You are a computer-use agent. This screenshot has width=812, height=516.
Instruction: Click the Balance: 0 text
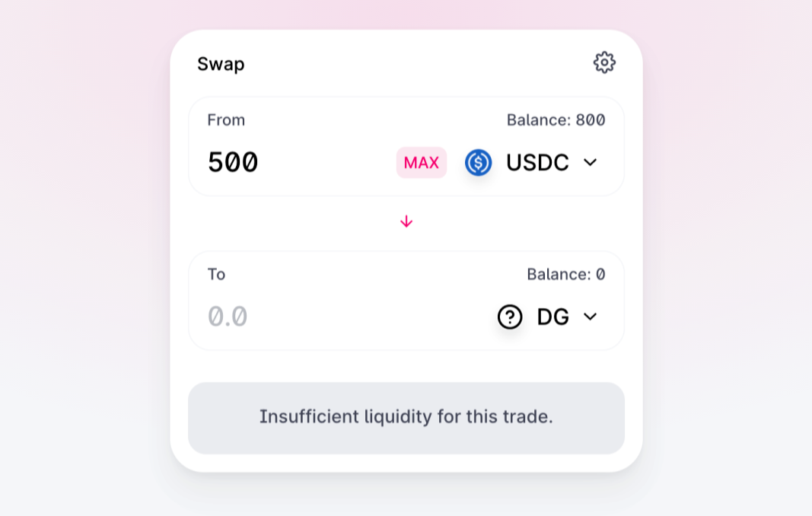click(566, 274)
